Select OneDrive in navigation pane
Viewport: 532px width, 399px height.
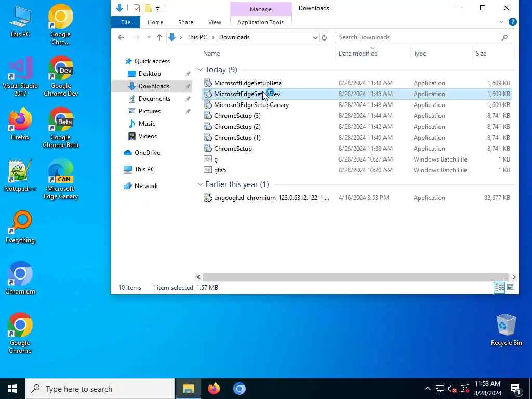pyautogui.click(x=147, y=153)
